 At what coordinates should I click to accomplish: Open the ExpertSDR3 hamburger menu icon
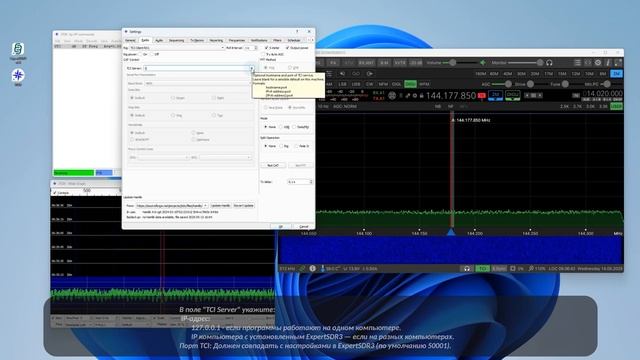click(577, 63)
